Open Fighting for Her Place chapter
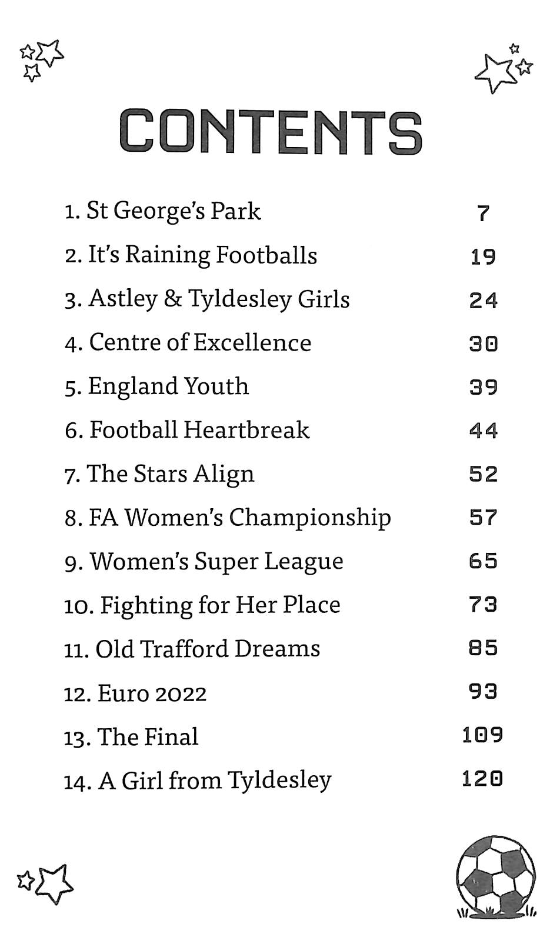 click(x=202, y=605)
